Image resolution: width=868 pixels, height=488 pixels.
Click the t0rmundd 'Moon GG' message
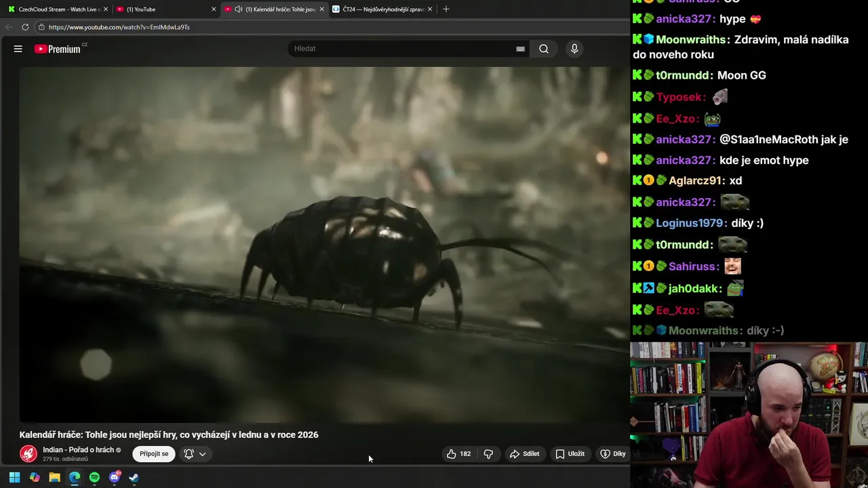[741, 75]
